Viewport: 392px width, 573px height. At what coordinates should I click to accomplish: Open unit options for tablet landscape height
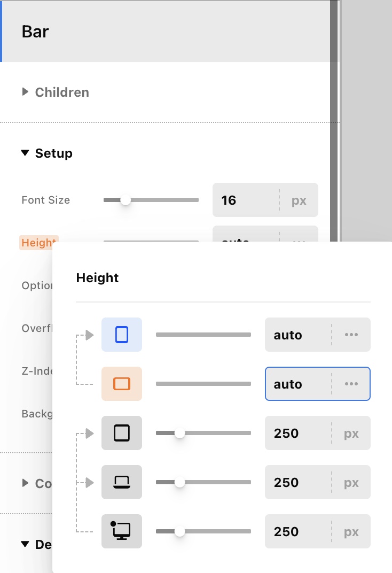(351, 384)
